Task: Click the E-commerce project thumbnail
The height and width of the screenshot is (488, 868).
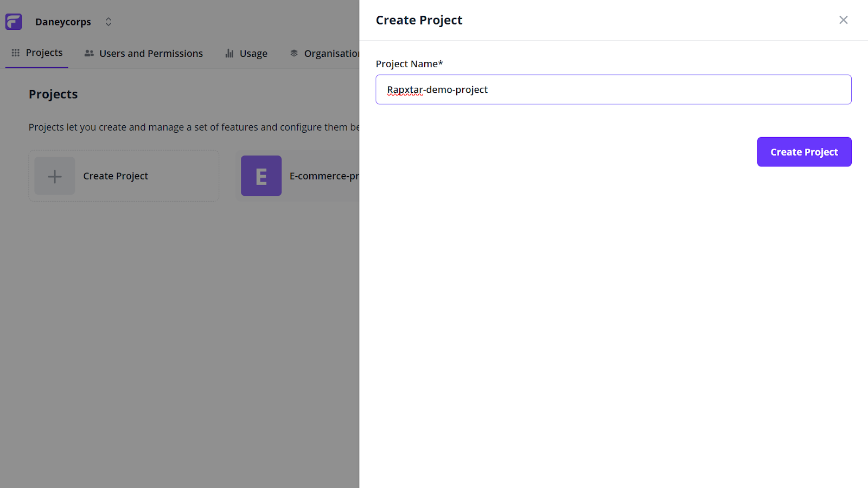Action: tap(261, 176)
